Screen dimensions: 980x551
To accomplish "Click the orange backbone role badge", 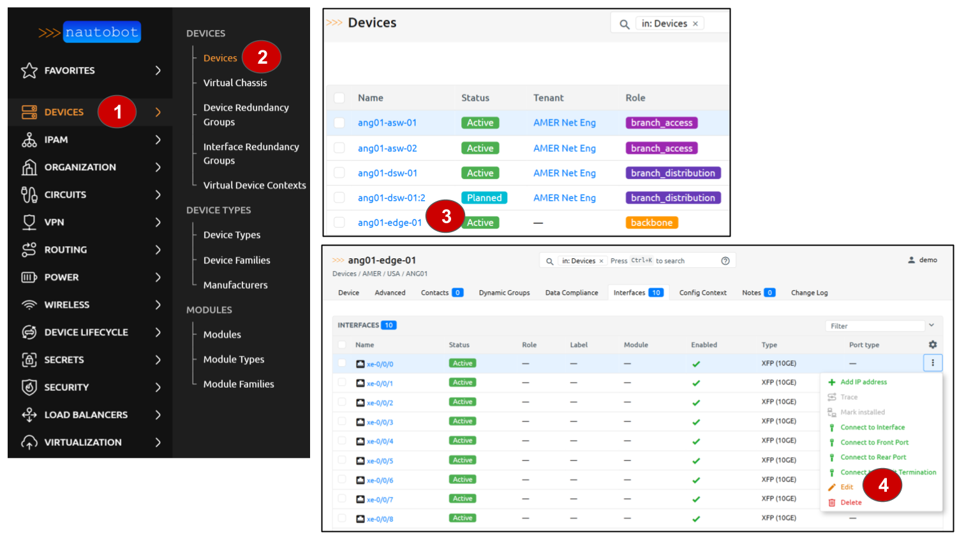I will 651,223.
